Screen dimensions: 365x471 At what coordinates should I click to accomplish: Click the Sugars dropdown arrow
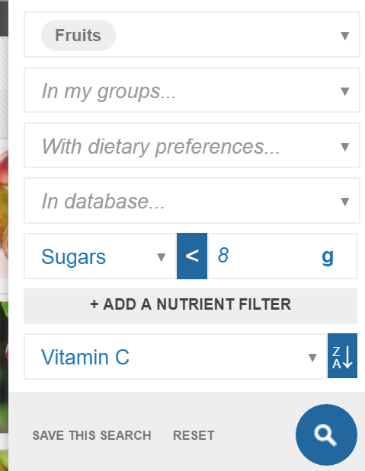(161, 257)
